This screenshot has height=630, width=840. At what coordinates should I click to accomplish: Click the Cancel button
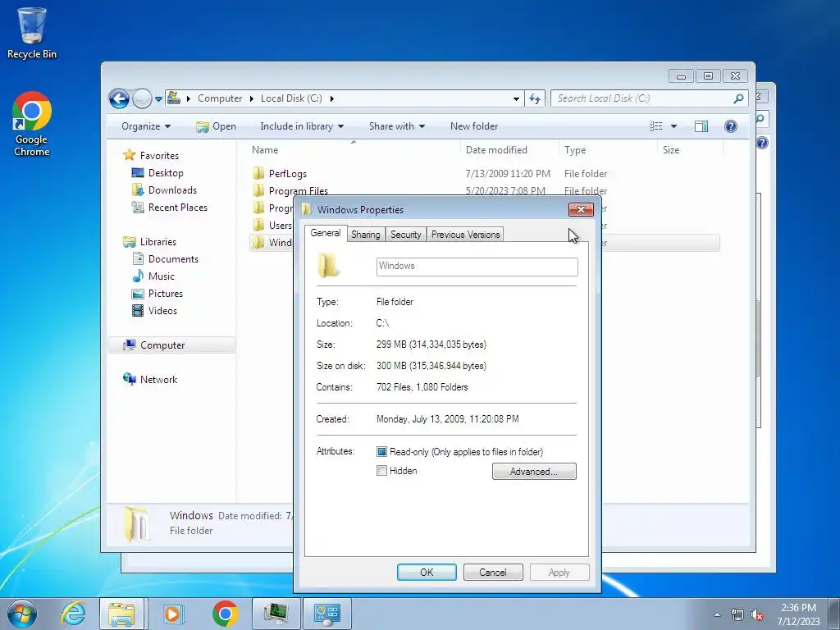[493, 572]
